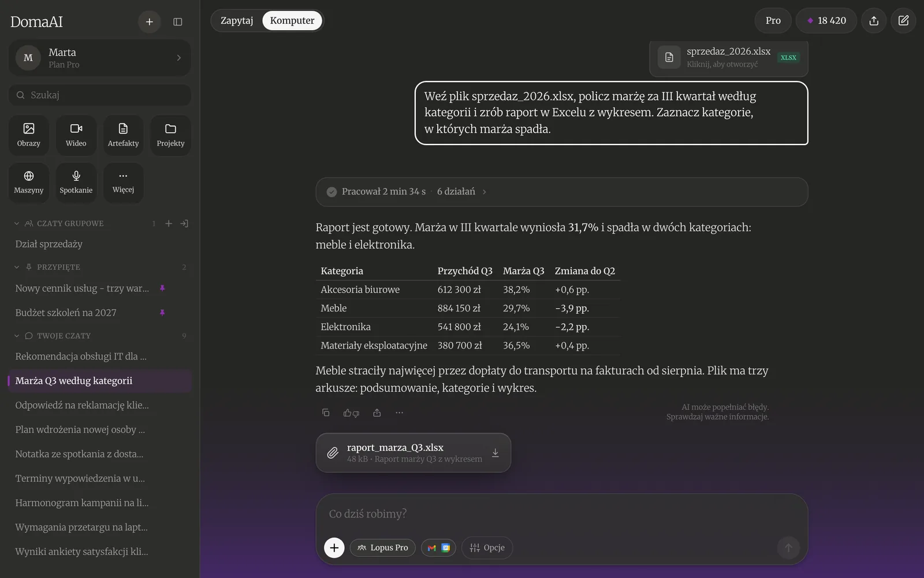Click the Szukaj search field
Screen dimensions: 924x578
100,95
